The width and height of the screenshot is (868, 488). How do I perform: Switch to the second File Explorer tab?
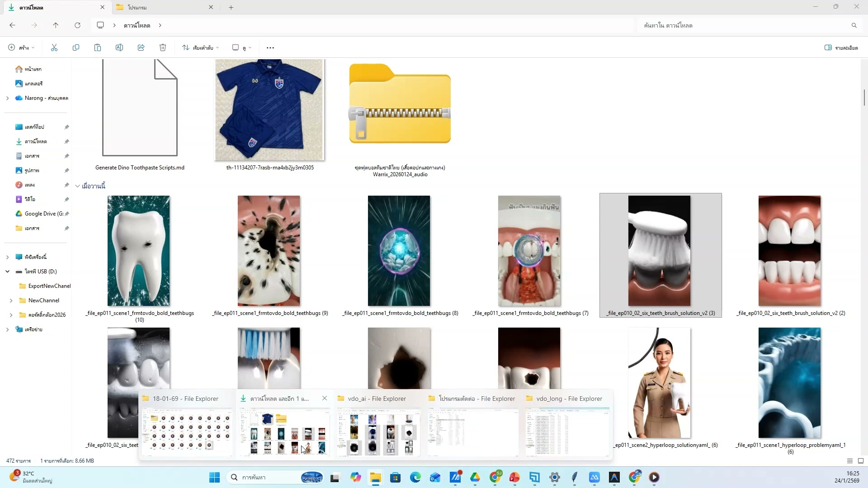(x=163, y=7)
